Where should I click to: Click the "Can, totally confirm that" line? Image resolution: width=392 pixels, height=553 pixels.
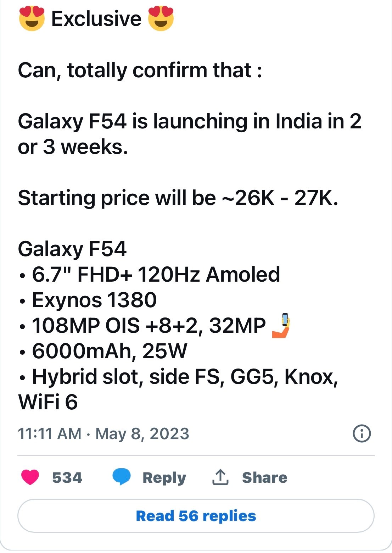tap(140, 70)
